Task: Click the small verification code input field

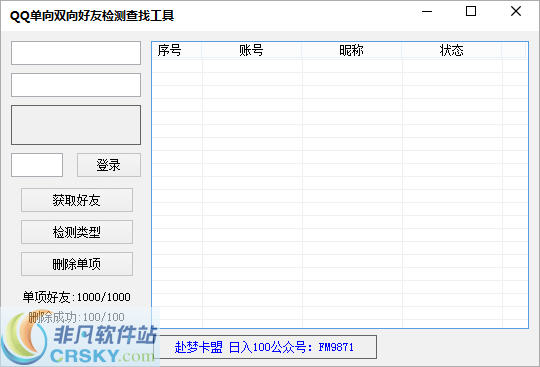Action: (37, 165)
